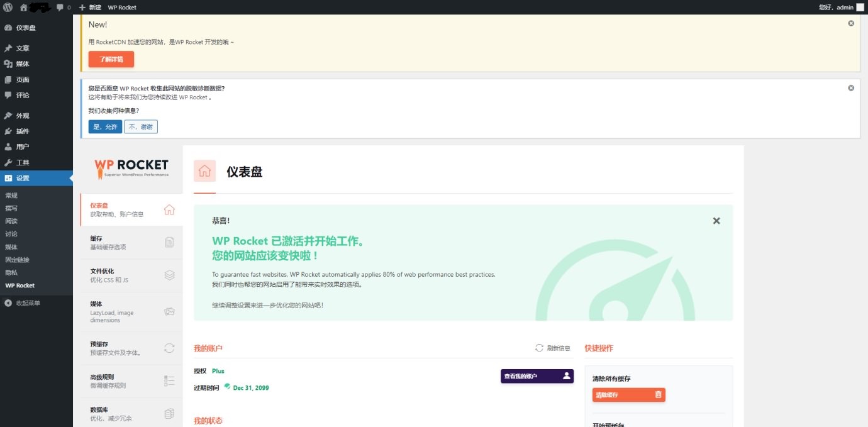Open the admin user avatar menu
The image size is (868, 427).
(x=860, y=7)
